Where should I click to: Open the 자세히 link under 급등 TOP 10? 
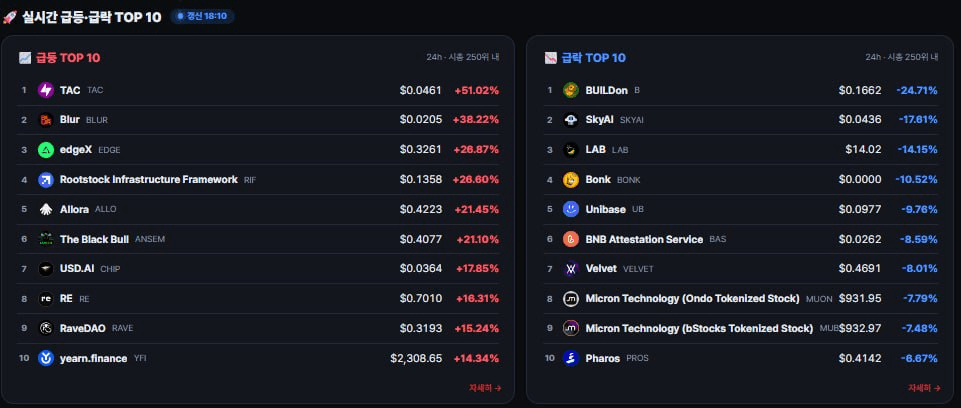point(485,388)
